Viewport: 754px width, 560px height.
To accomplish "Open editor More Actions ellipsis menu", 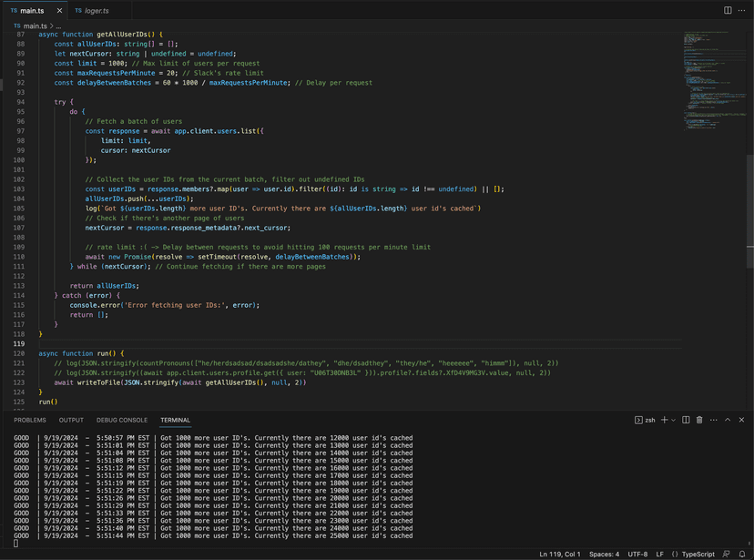I will point(741,10).
